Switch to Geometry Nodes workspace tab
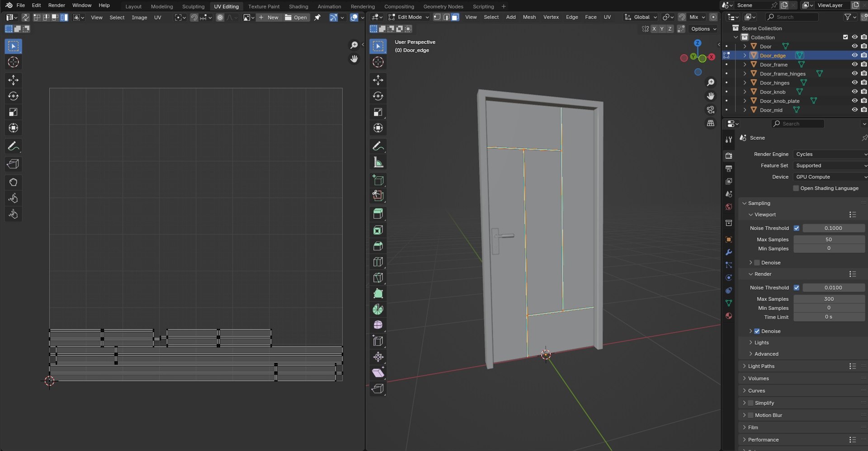868x451 pixels. point(443,6)
